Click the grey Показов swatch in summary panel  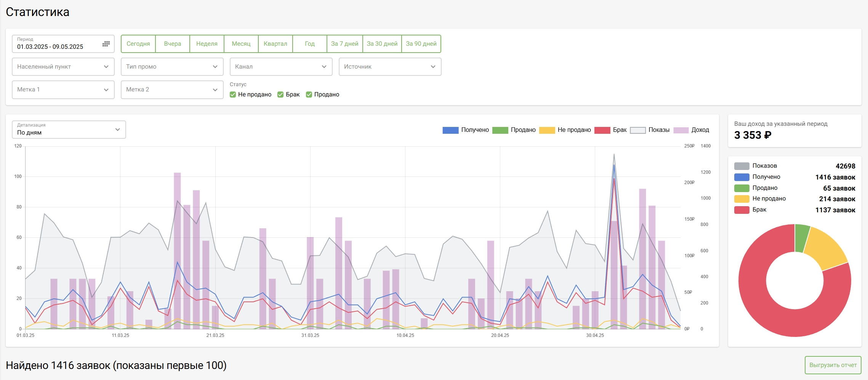741,166
